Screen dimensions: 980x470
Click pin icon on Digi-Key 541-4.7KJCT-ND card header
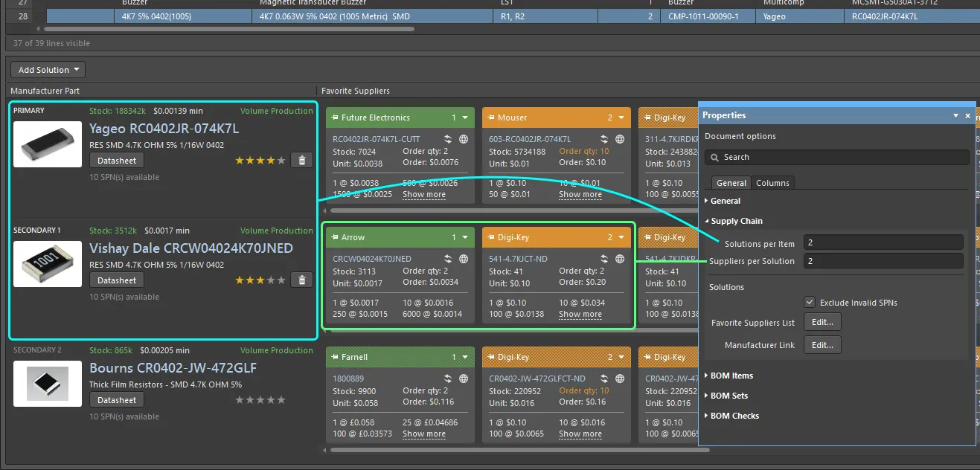(x=491, y=237)
